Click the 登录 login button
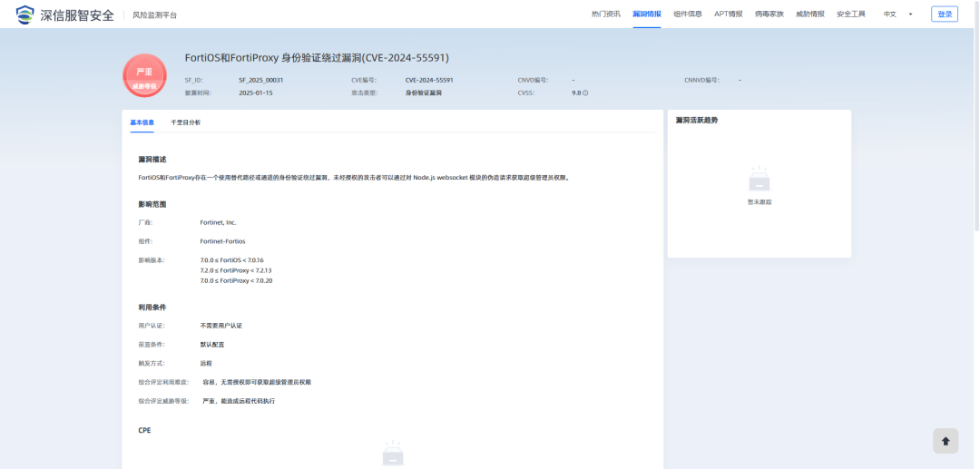The width and height of the screenshot is (980, 469). point(945,14)
